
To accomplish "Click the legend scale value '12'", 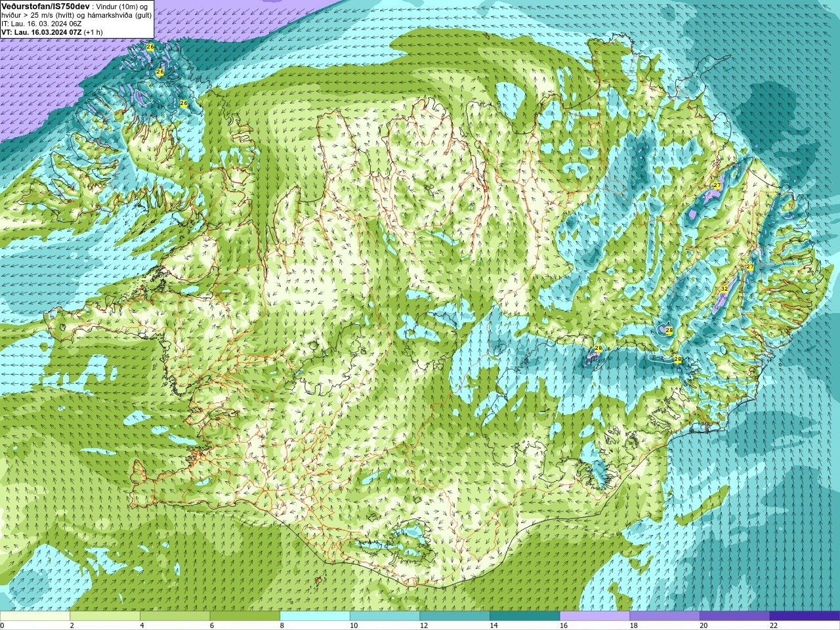I will pyautogui.click(x=424, y=625).
